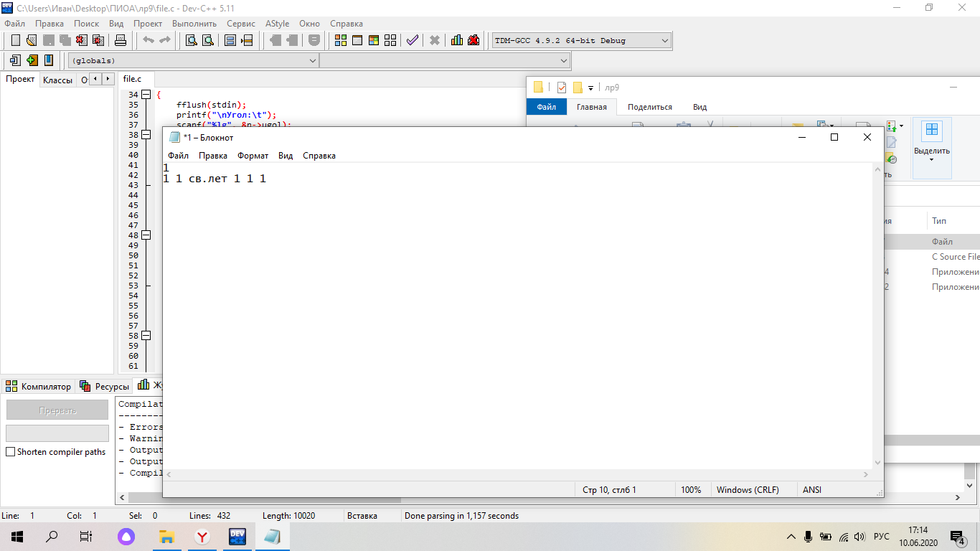Click the Compile & Run toolbar icon
Screen dimensions: 980x551
click(x=374, y=40)
